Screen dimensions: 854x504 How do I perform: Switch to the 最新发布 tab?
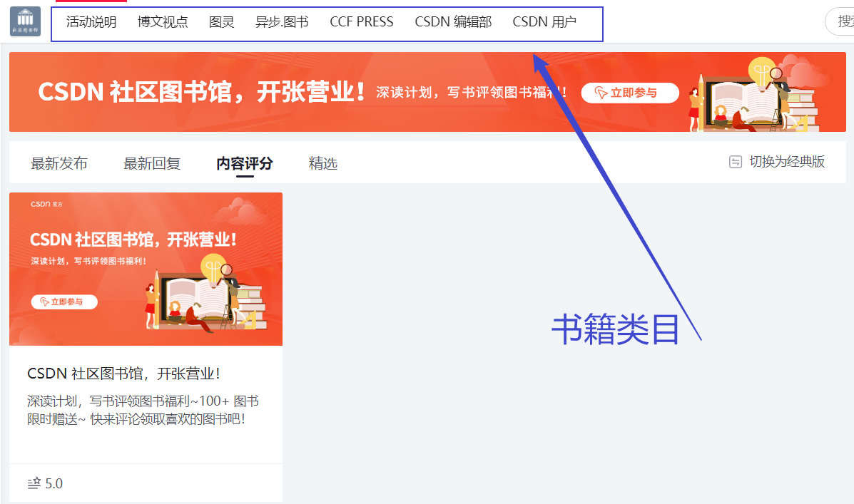[59, 163]
